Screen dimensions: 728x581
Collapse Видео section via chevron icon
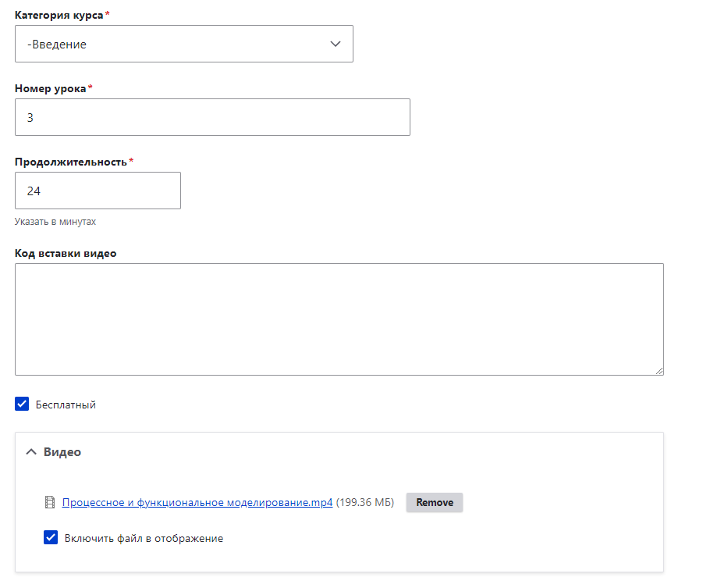(31, 452)
